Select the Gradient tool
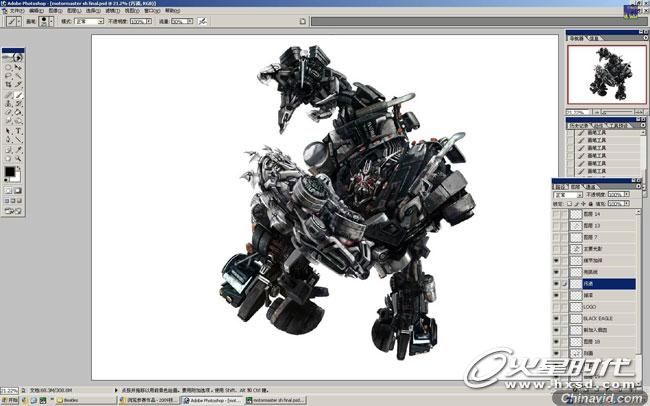The height and width of the screenshot is (406, 650). pyautogui.click(x=18, y=112)
